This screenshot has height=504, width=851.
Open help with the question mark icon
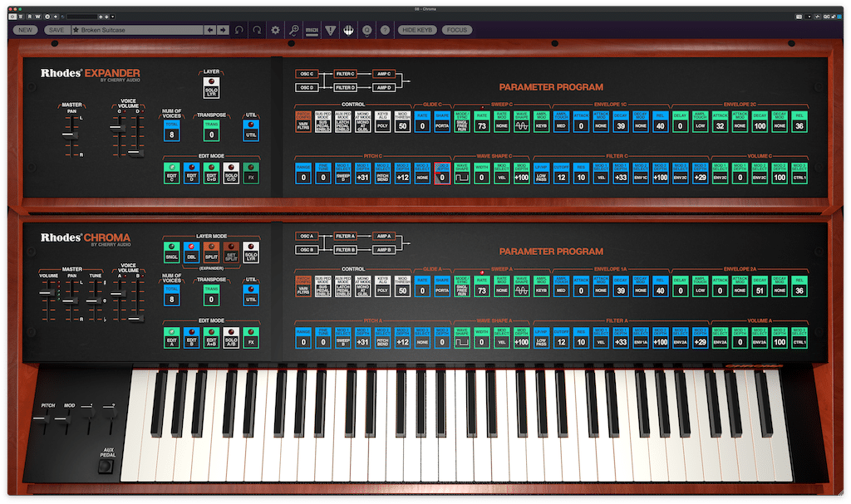coord(385,30)
